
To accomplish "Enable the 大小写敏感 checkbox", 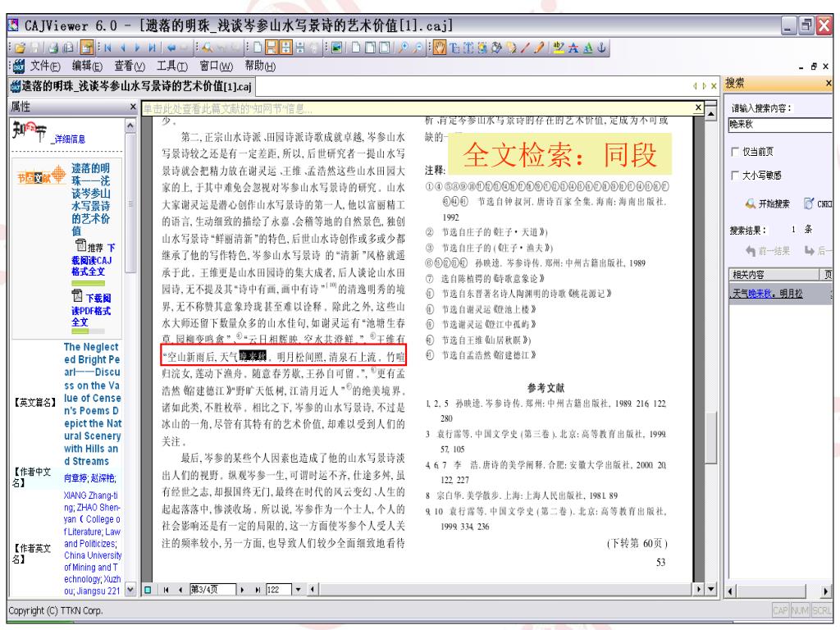I will (735, 176).
